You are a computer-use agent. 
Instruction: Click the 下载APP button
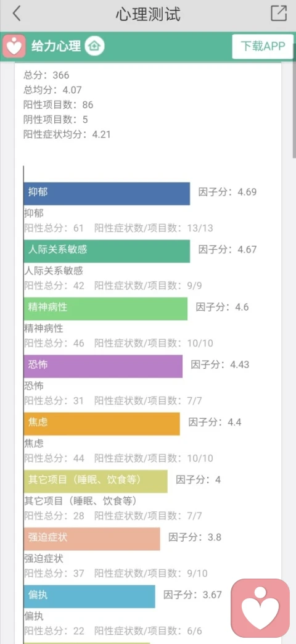263,46
